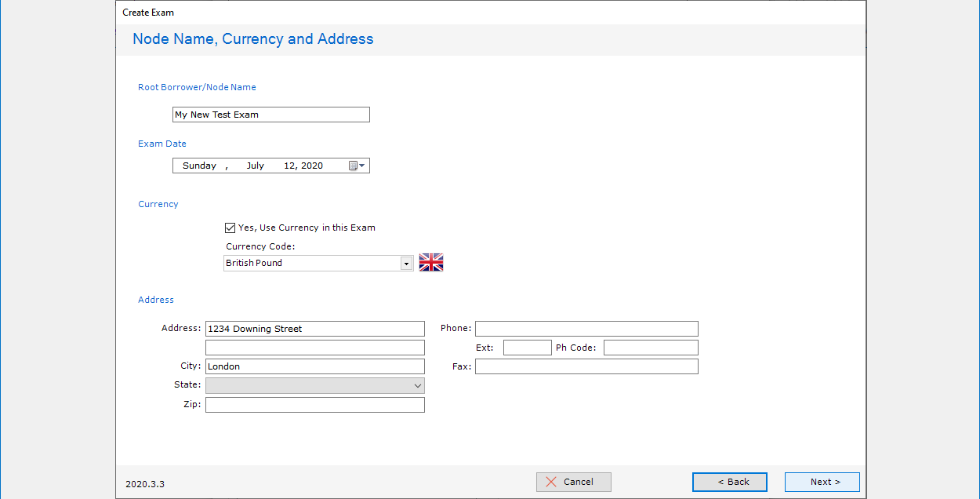980x499 pixels.
Task: Click the day and year 12, 2020
Action: tap(303, 166)
